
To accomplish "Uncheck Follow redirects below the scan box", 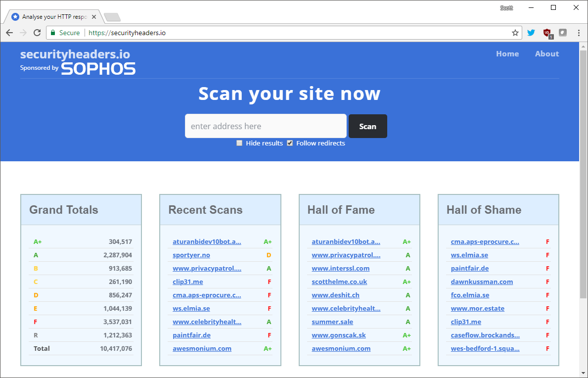I will tap(290, 143).
